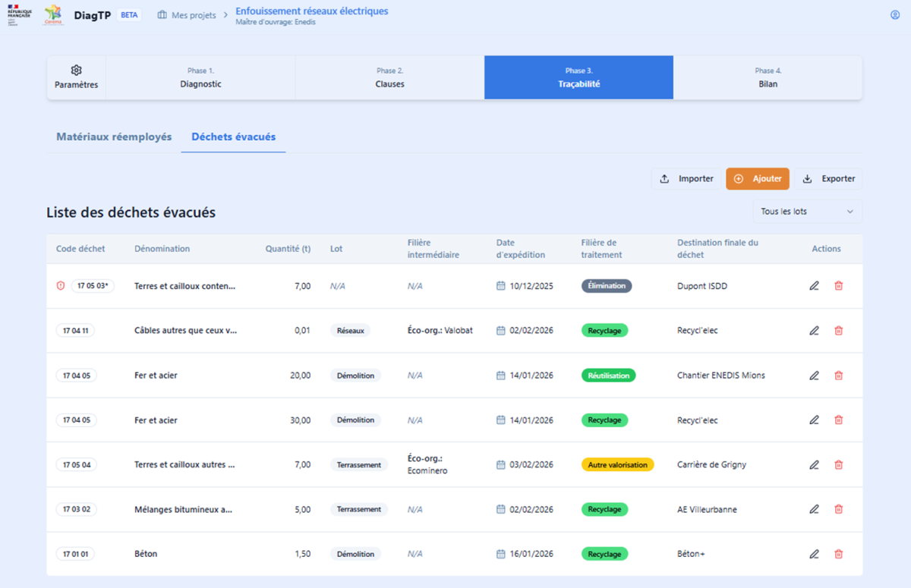Click calendar icon beside 10/12/2025 date
911x588 pixels.
pyautogui.click(x=500, y=286)
